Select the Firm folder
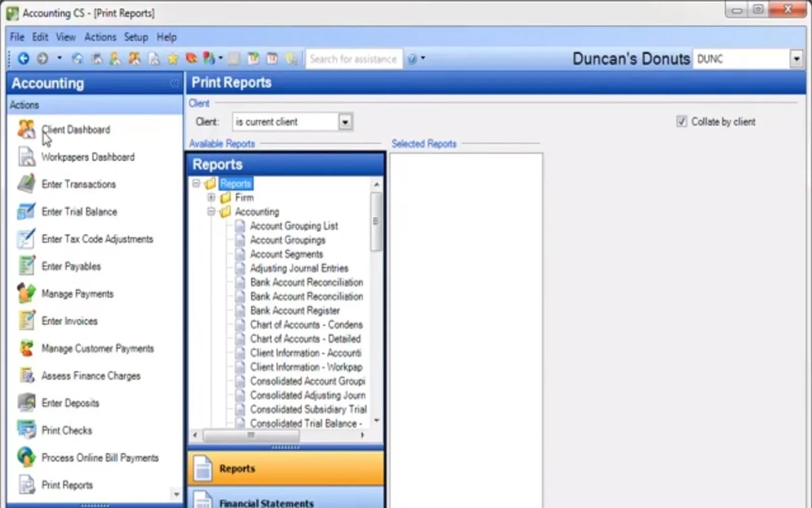The width and height of the screenshot is (812, 508). coord(244,198)
